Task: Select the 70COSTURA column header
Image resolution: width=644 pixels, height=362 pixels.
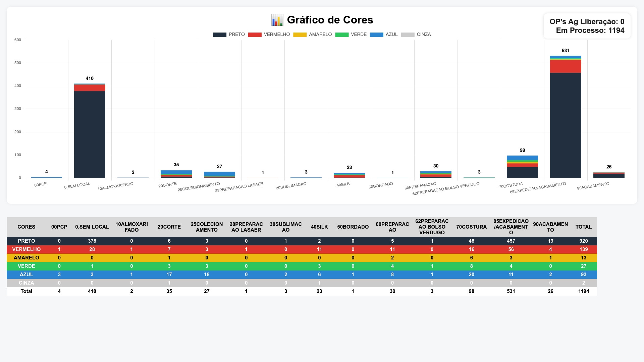Action: point(471,227)
